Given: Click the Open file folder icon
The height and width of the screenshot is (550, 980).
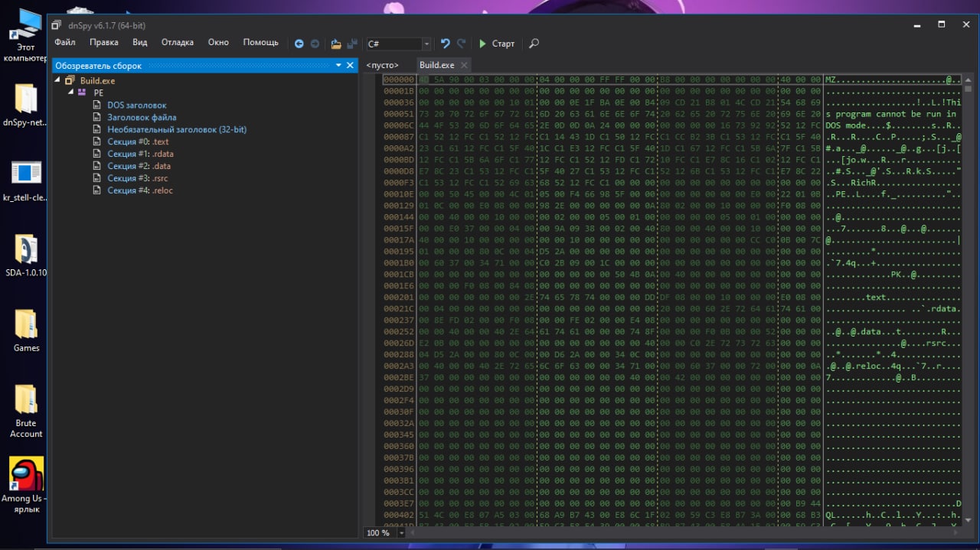Looking at the screenshot, I should [x=336, y=44].
